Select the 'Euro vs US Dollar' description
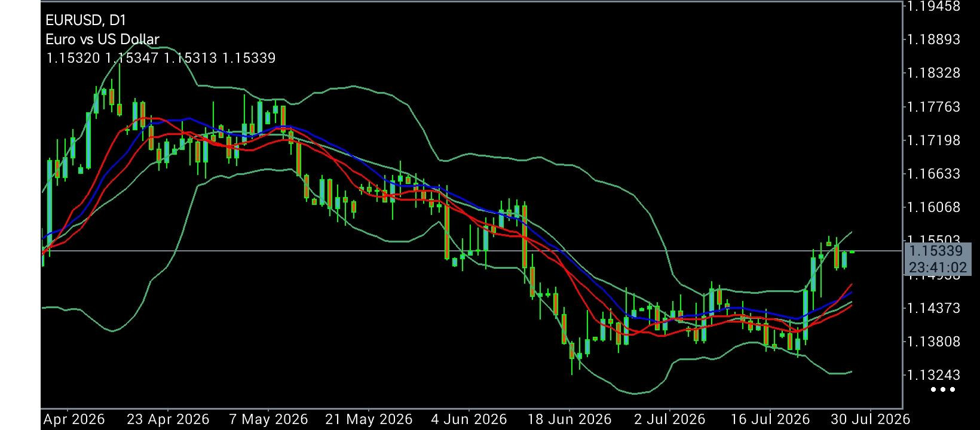 coord(102,39)
